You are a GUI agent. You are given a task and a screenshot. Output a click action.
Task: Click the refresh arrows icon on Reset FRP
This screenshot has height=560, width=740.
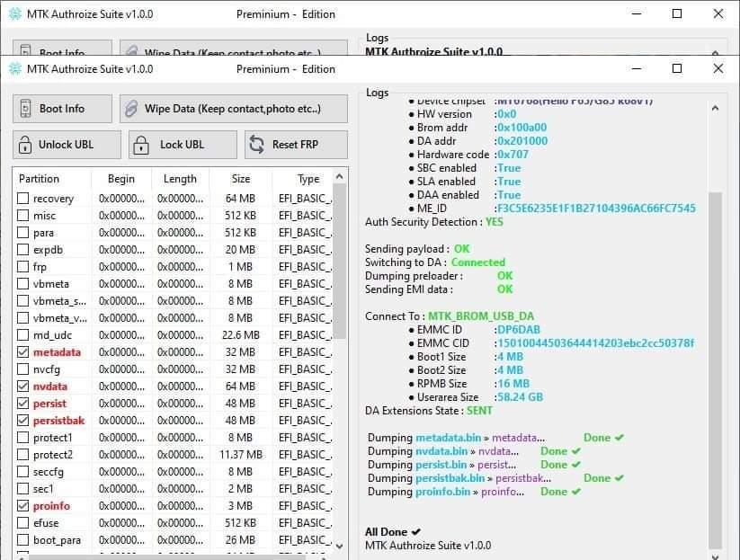tap(257, 145)
